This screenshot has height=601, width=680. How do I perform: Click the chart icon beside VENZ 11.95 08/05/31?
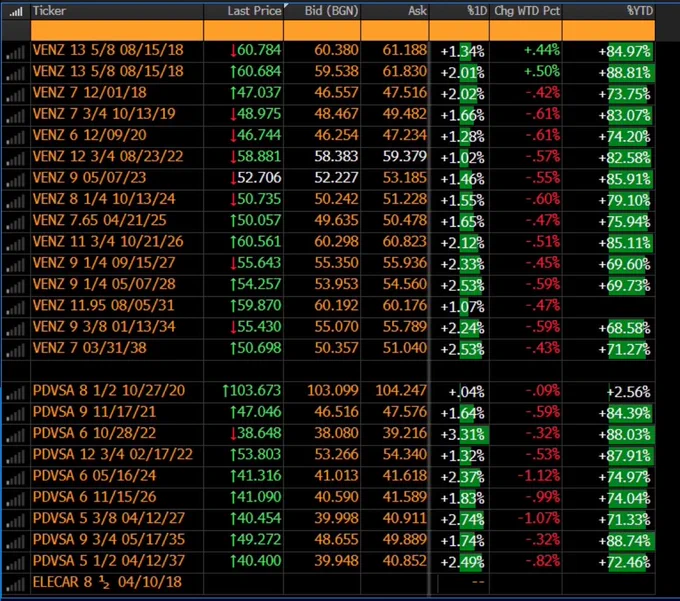pos(15,307)
